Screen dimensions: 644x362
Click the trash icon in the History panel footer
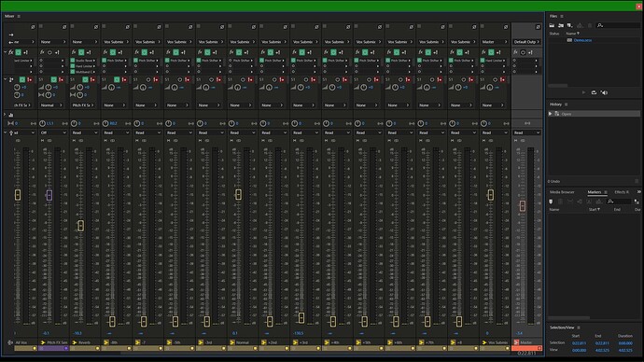pyautogui.click(x=637, y=181)
